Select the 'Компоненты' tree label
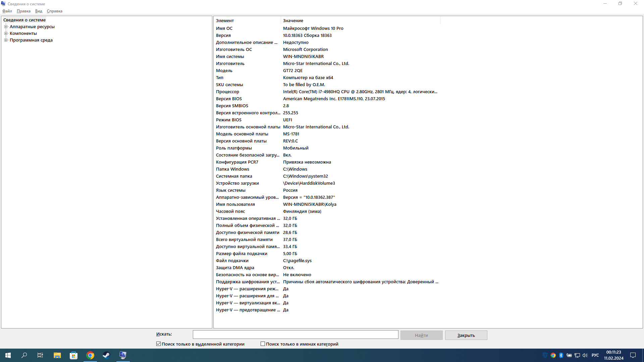The image size is (644, 362). click(23, 33)
